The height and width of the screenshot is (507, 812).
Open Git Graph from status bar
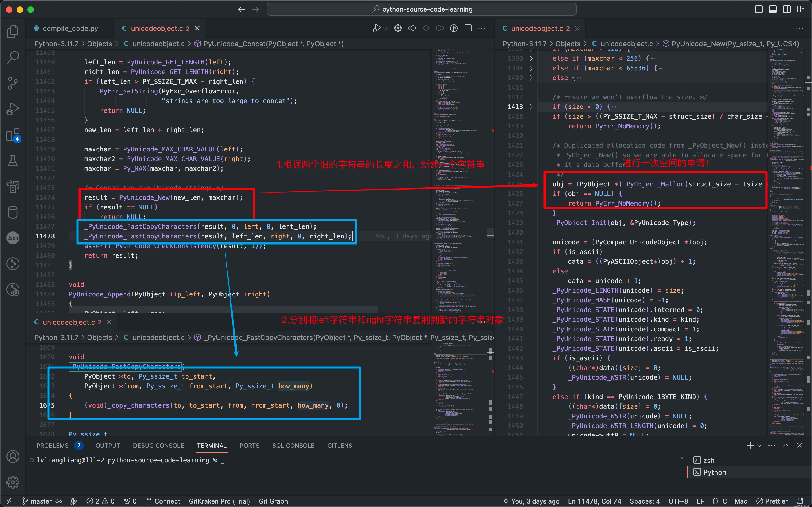point(273,501)
